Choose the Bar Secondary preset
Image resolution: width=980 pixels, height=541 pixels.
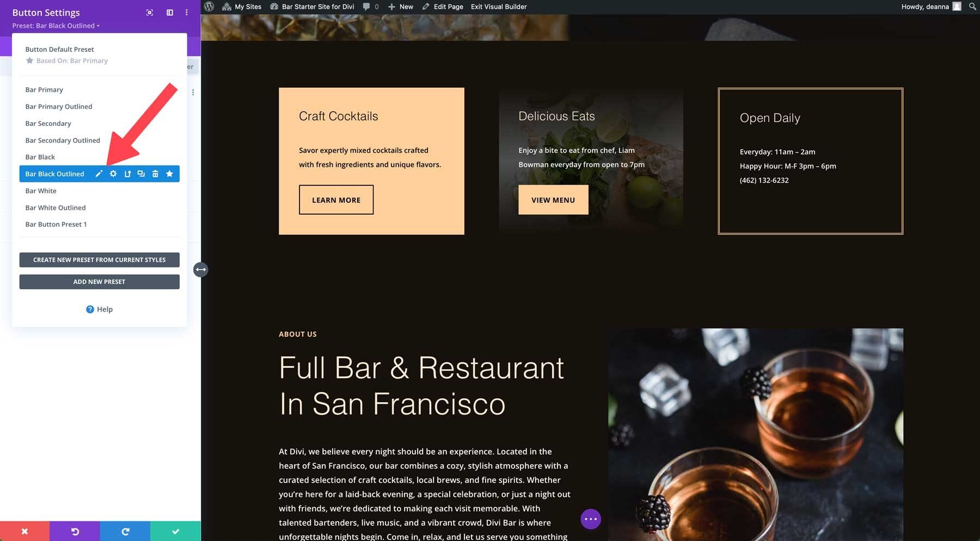48,124
